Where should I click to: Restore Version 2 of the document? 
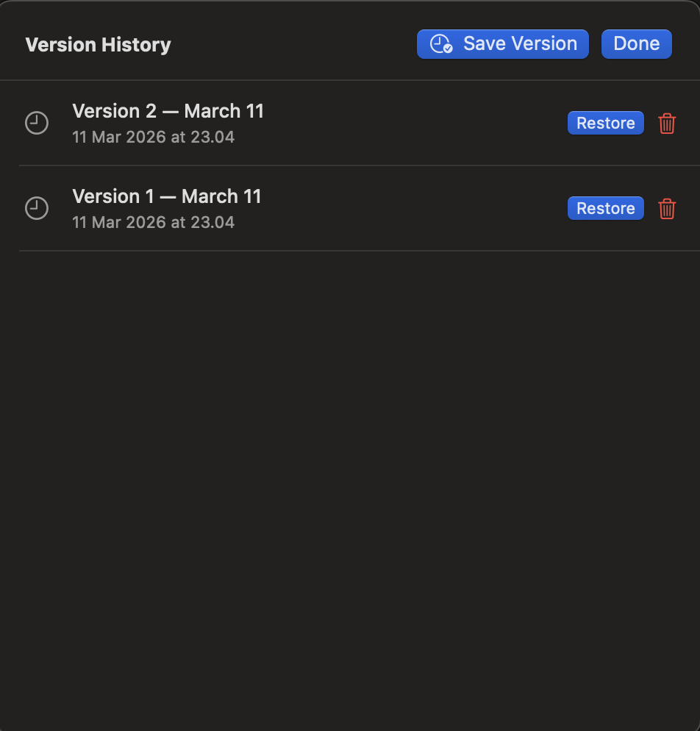coord(605,123)
